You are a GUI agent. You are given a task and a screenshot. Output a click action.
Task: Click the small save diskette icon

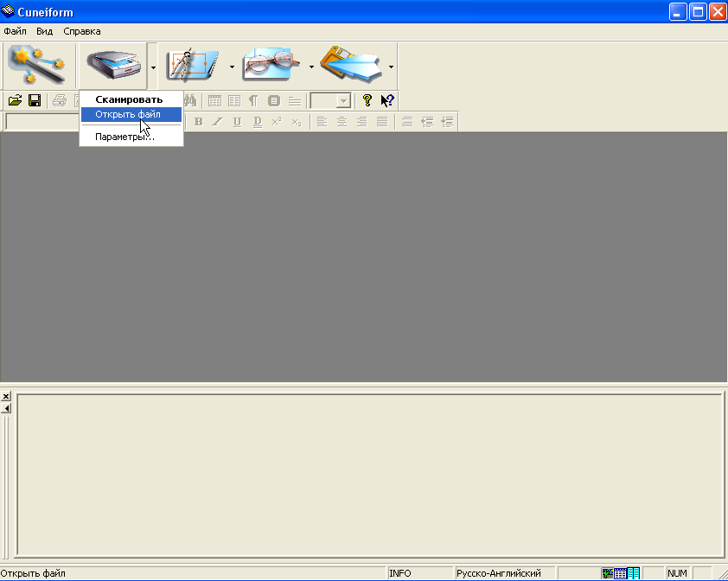click(x=35, y=100)
